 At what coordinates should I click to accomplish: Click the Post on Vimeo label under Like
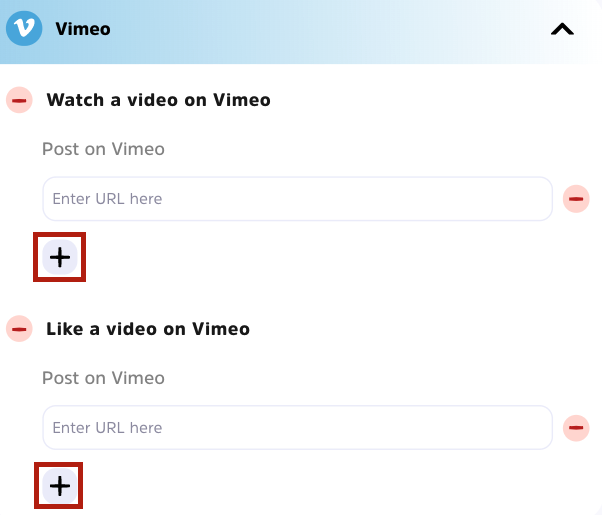(103, 378)
